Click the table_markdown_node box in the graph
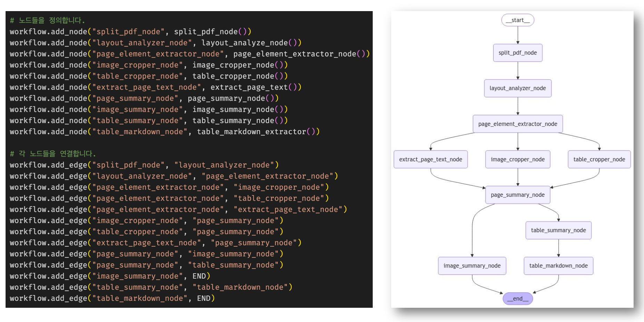The height and width of the screenshot is (322, 644). click(558, 265)
